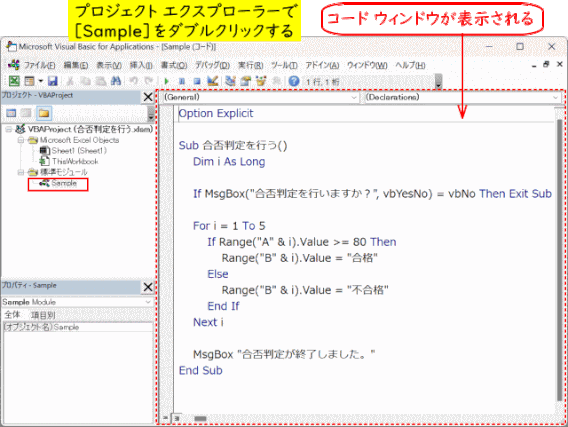Click the toolbar options overflow arrow
Image resolution: width=568 pixels, height=427 pixels.
pyautogui.click(x=438, y=82)
